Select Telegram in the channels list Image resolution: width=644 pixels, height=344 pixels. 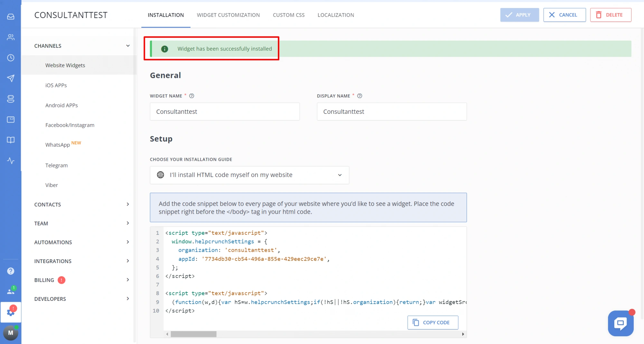[56, 165]
